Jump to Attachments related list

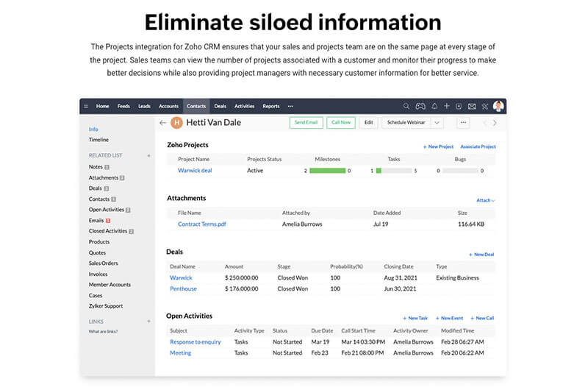tap(104, 177)
